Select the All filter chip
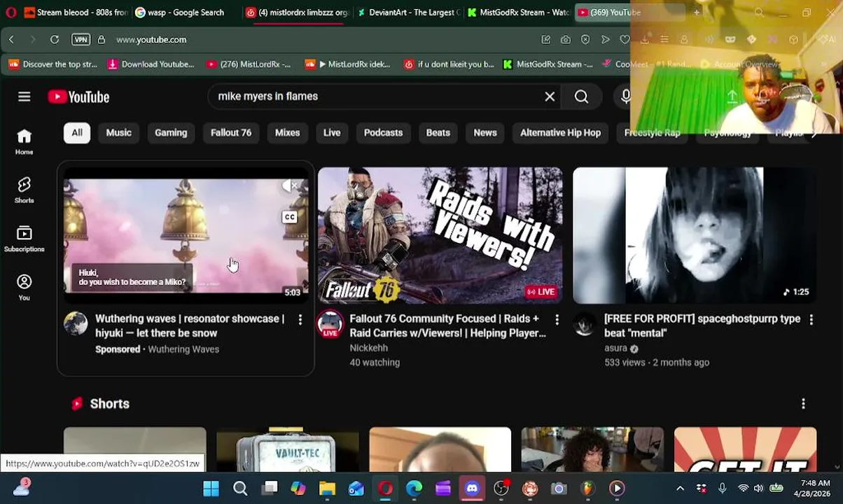The width and height of the screenshot is (843, 504). tap(77, 132)
